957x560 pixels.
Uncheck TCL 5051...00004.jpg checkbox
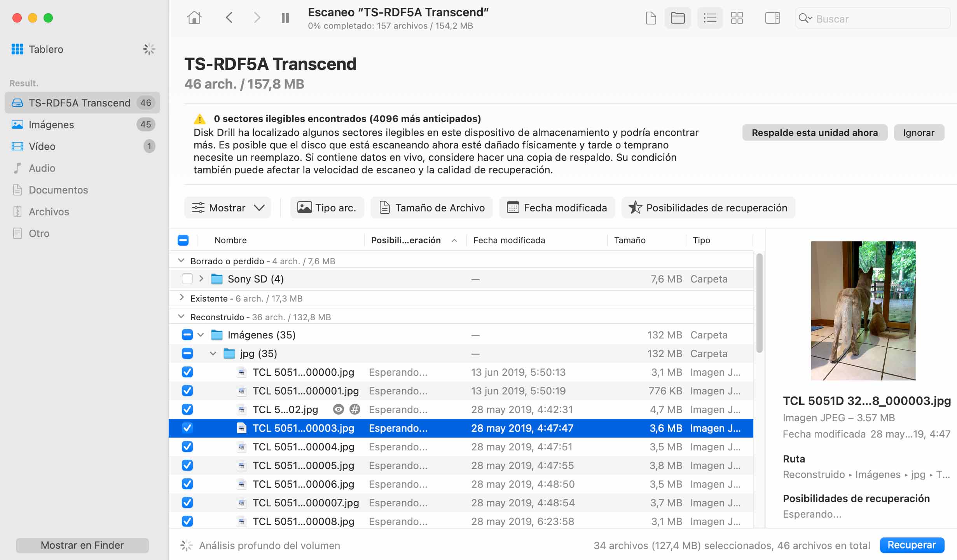187,447
